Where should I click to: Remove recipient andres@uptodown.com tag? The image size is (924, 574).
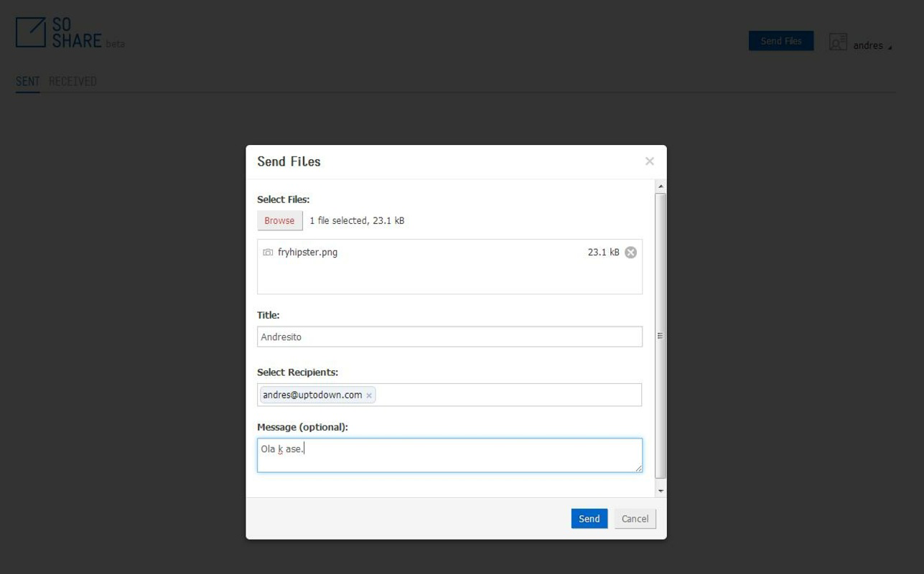pyautogui.click(x=369, y=395)
